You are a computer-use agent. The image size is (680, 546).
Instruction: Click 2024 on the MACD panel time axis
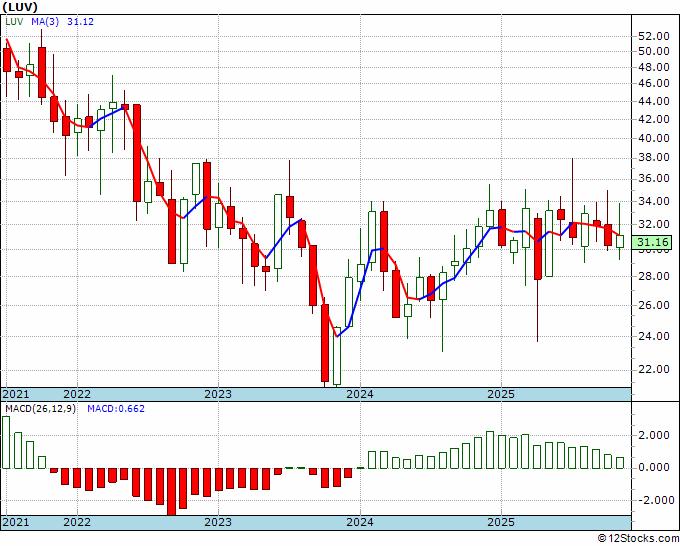(x=360, y=522)
